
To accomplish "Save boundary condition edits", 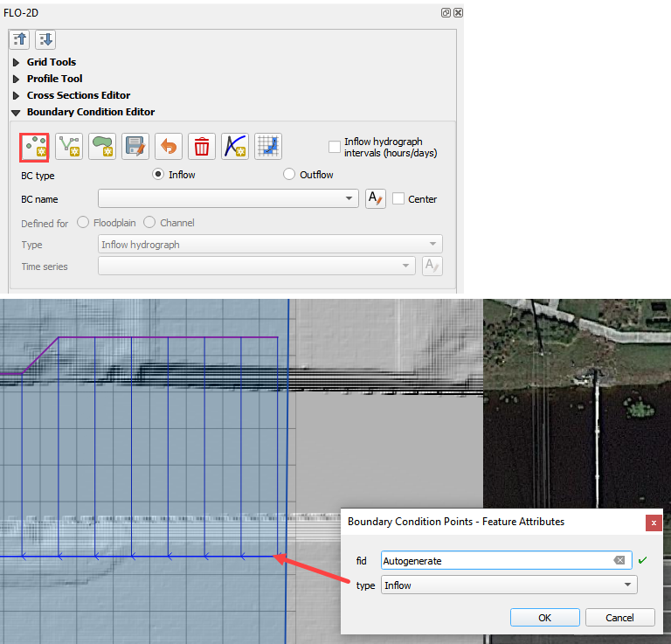I will (x=135, y=146).
